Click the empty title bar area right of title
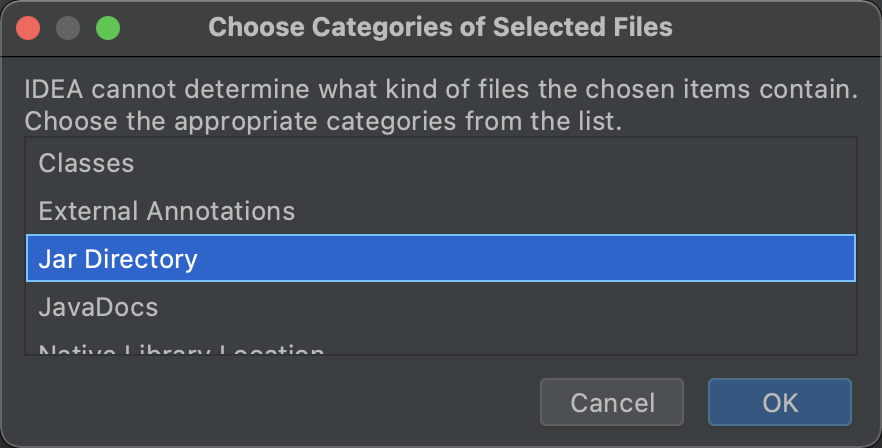The width and height of the screenshot is (882, 448). (x=780, y=28)
